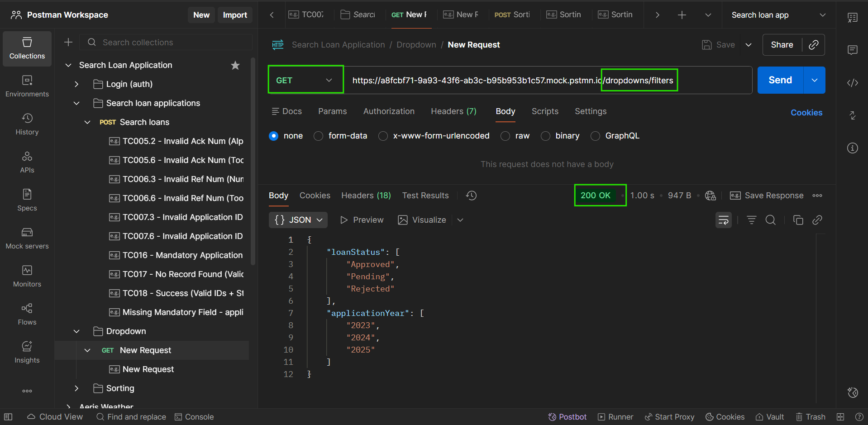This screenshot has width=868, height=425.
Task: Open the Console from the status bar
Action: [x=194, y=417]
